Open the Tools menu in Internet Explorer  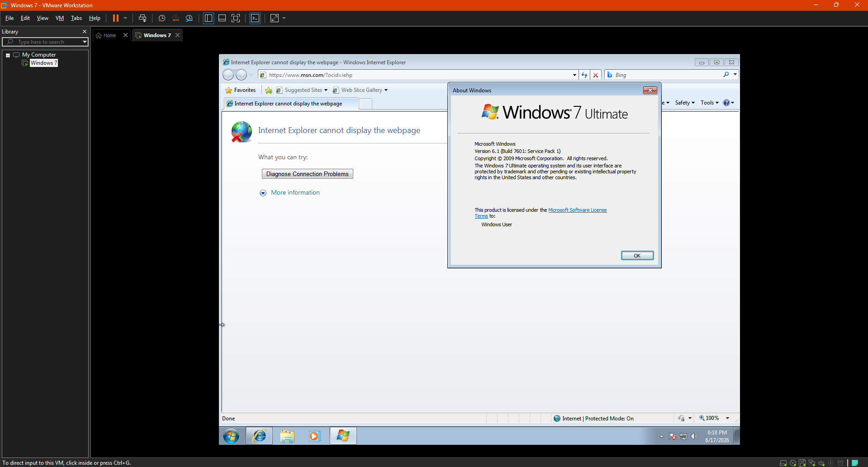pyautogui.click(x=710, y=103)
